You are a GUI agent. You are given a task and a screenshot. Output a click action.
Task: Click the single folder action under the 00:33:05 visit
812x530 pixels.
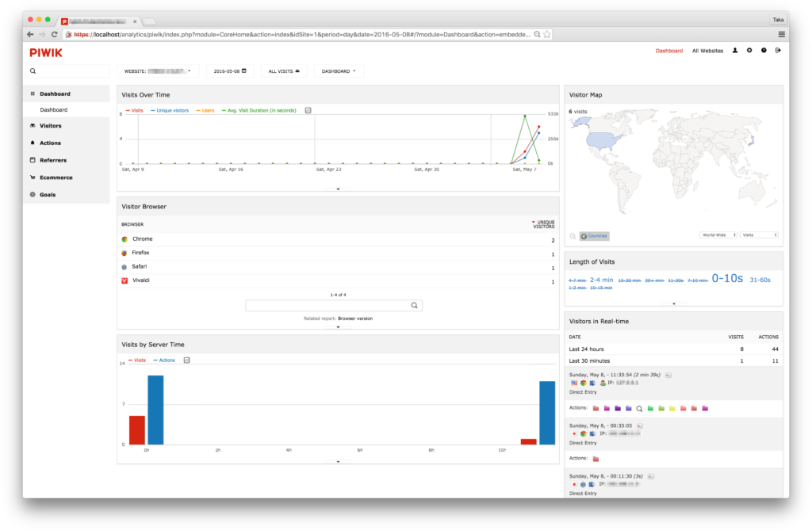coord(596,459)
